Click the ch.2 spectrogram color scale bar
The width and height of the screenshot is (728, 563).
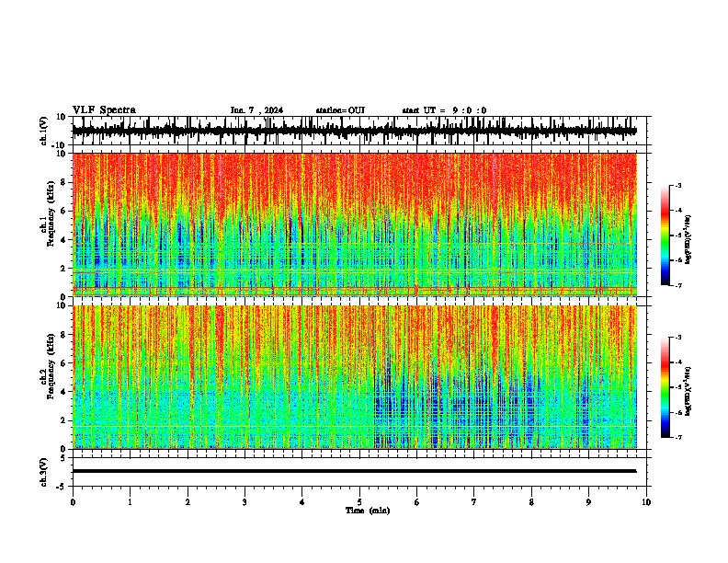pos(665,387)
